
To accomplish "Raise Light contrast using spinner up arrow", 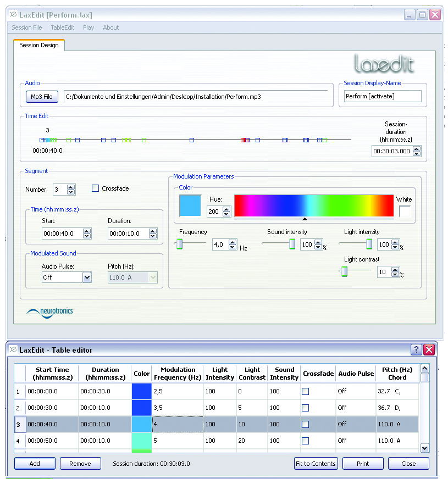I will (395, 270).
